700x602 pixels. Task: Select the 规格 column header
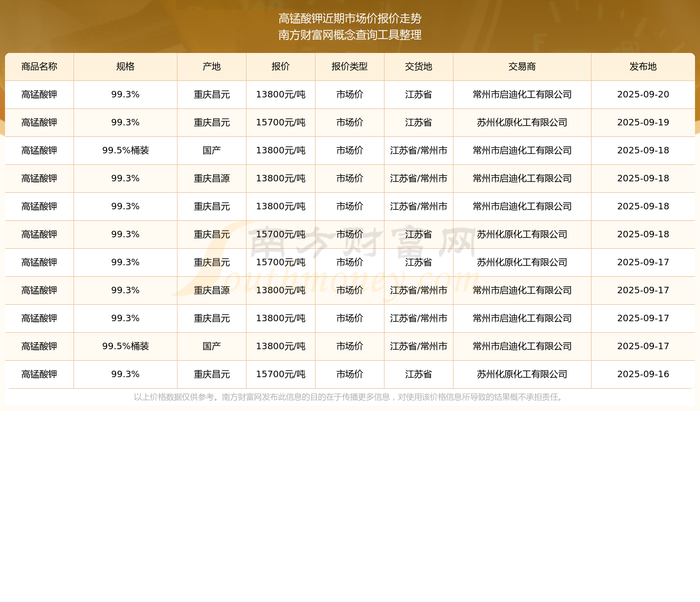125,67
